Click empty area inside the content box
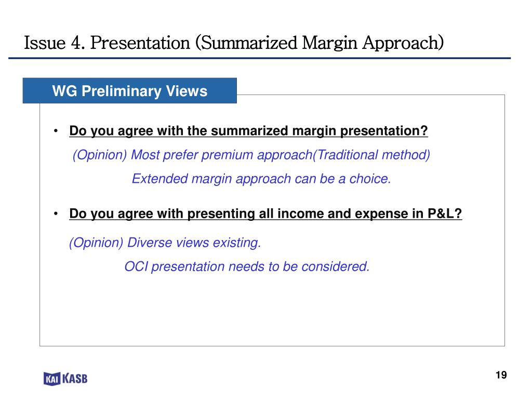The image size is (532, 399). 271,312
